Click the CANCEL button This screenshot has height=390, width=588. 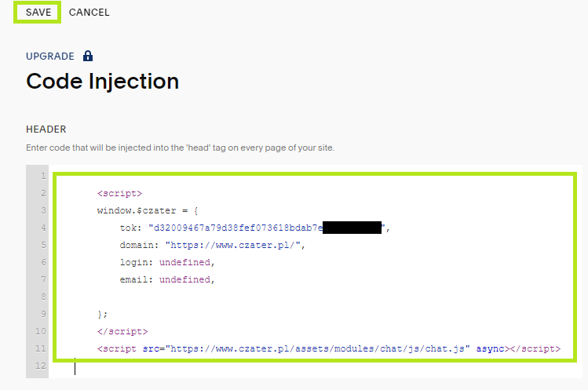pos(89,13)
